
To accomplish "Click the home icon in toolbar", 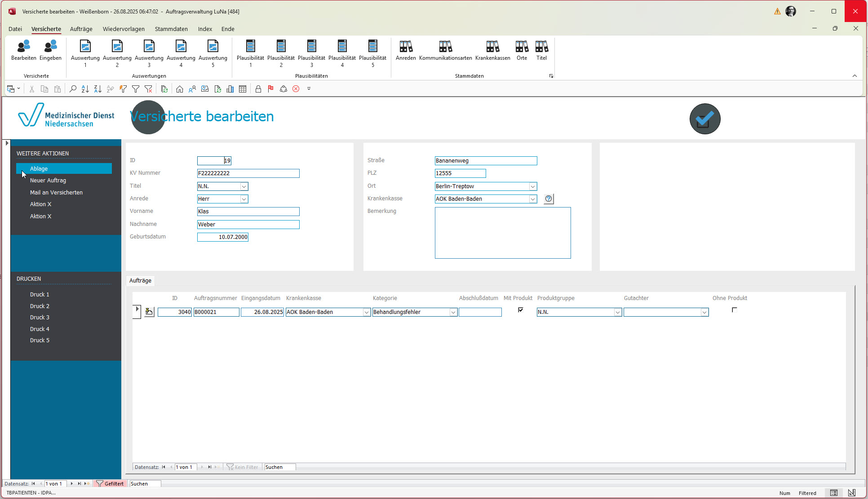I will [x=180, y=89].
